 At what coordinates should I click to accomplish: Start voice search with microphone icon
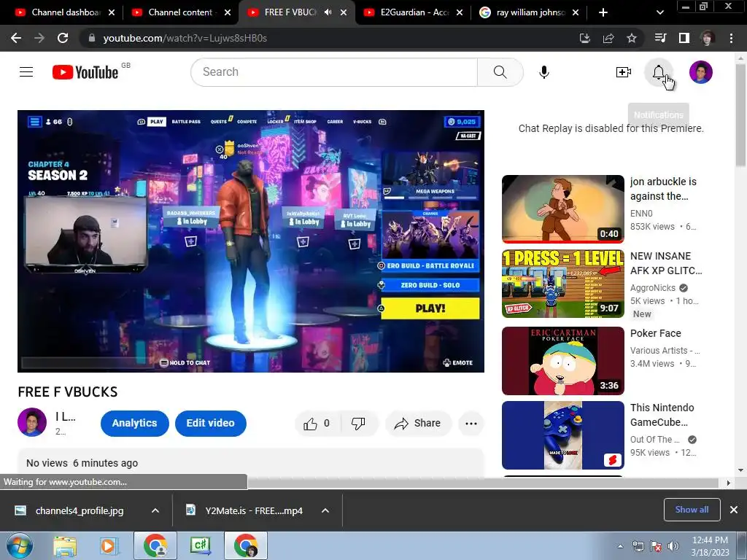544,72
